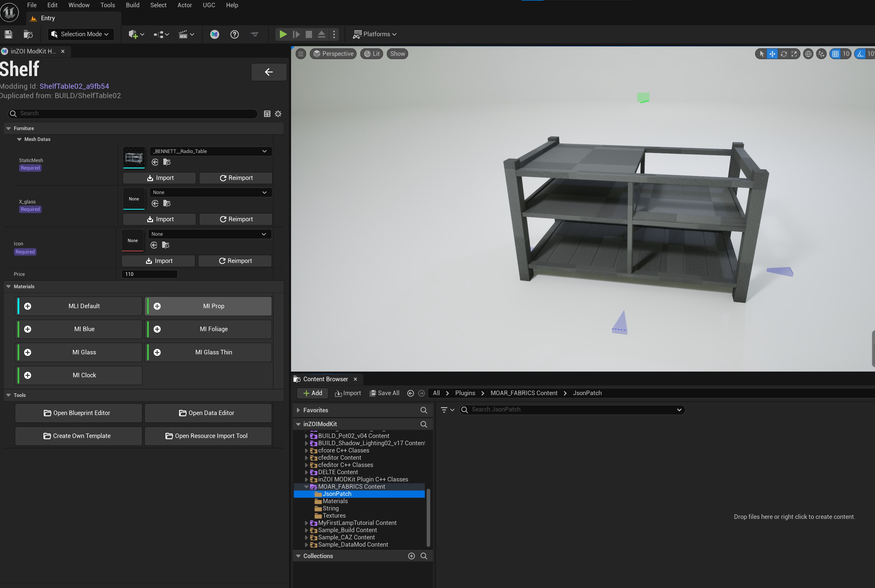Click Import button for Icon
Screen dimensions: 875x588
tap(159, 261)
